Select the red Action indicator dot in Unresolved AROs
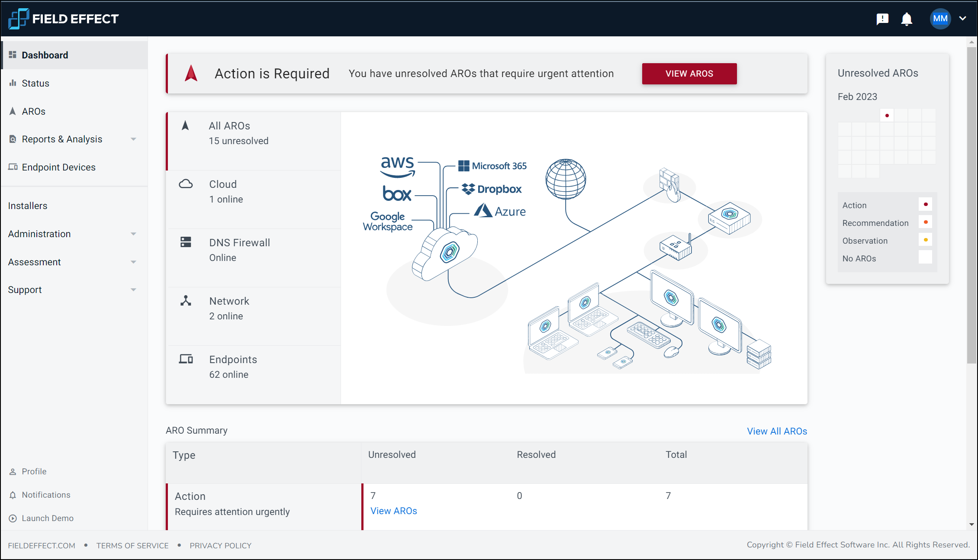The width and height of the screenshot is (978, 560). (926, 204)
